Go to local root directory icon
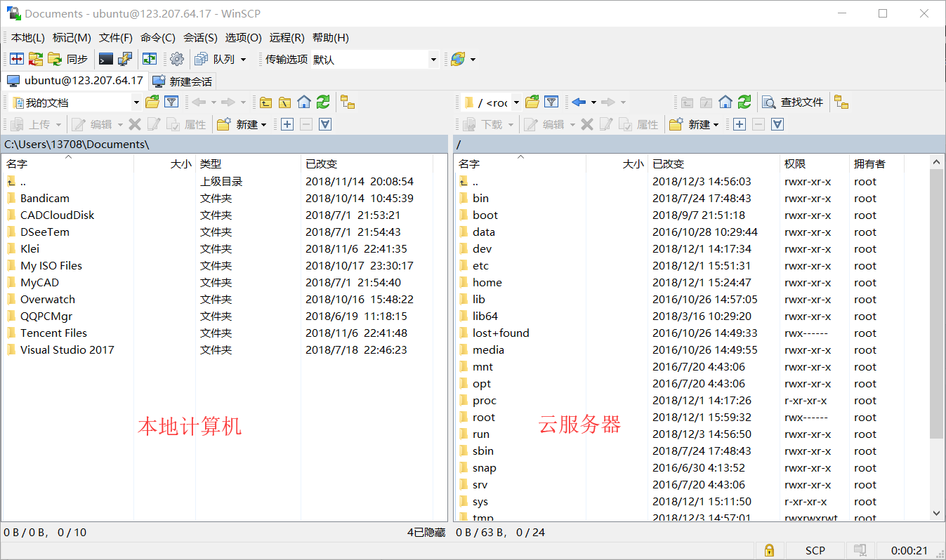This screenshot has height=560, width=946. click(284, 102)
